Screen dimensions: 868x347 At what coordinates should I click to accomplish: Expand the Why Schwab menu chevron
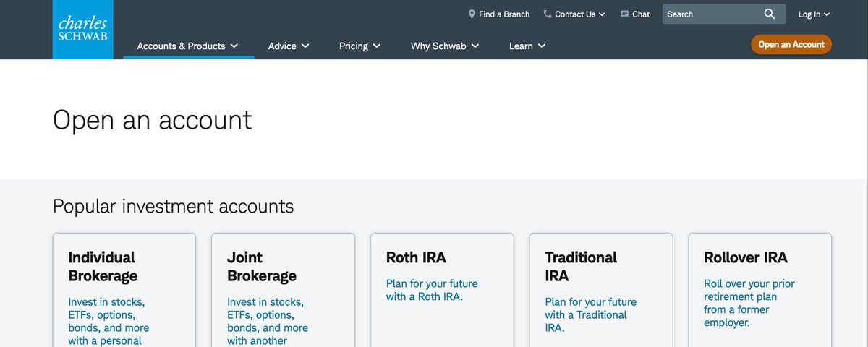475,46
